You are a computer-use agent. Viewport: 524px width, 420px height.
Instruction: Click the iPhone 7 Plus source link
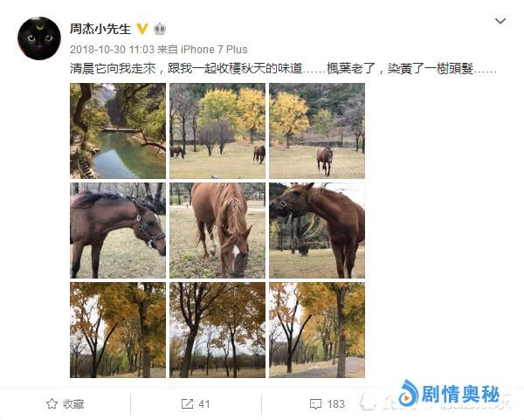click(214, 50)
